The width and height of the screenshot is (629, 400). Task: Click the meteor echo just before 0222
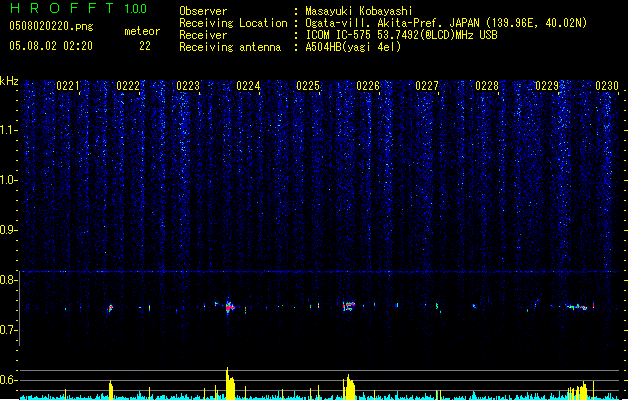(x=110, y=308)
